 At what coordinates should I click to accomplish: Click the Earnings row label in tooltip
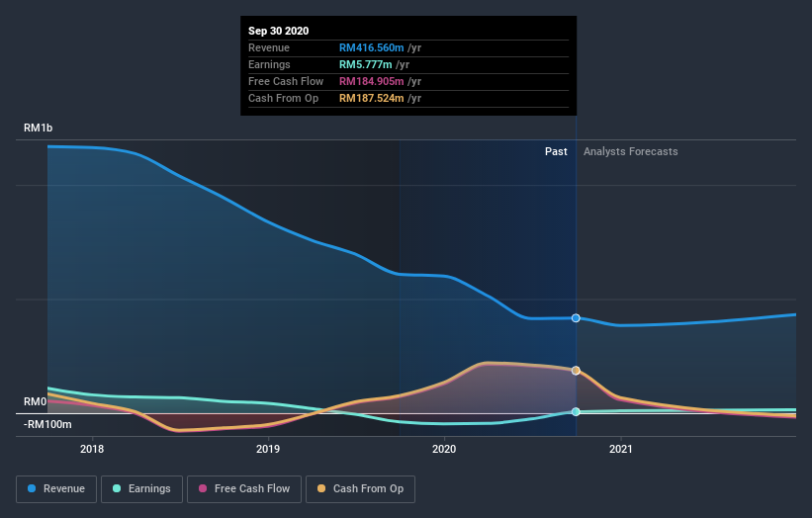coord(269,64)
